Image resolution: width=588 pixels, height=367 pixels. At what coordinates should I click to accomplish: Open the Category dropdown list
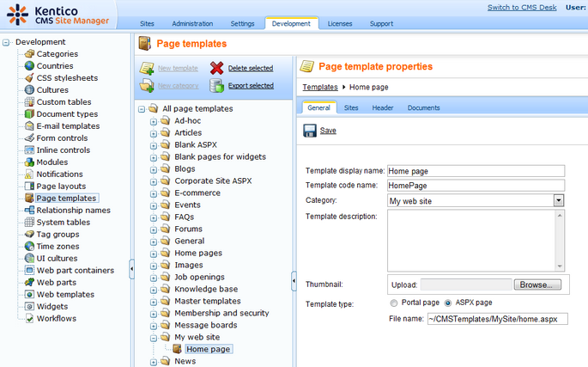(x=558, y=200)
